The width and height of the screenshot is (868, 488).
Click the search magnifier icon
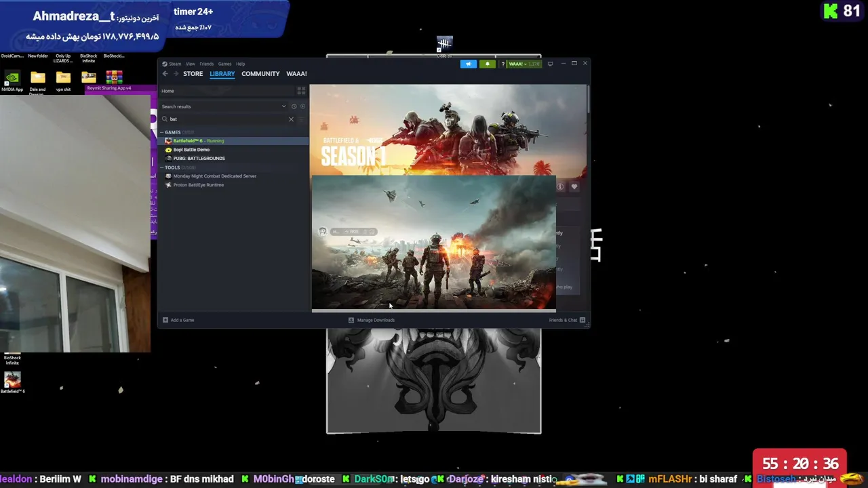click(x=165, y=119)
